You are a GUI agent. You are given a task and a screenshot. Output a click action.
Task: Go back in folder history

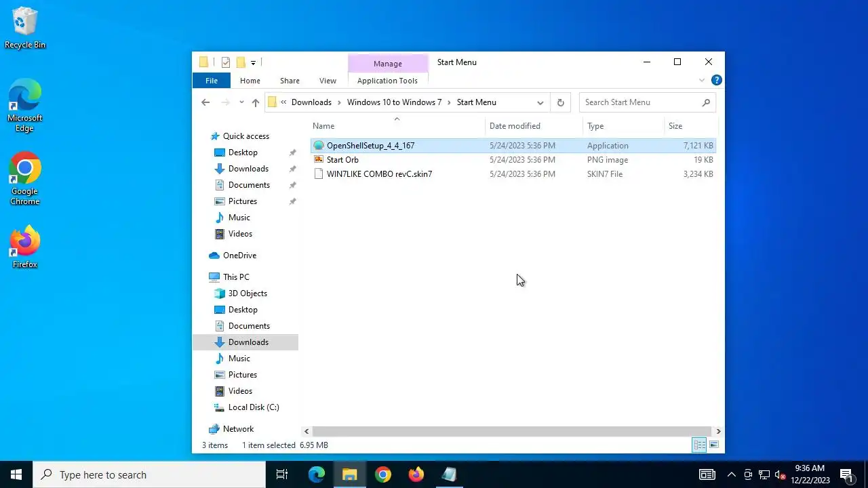click(x=205, y=102)
